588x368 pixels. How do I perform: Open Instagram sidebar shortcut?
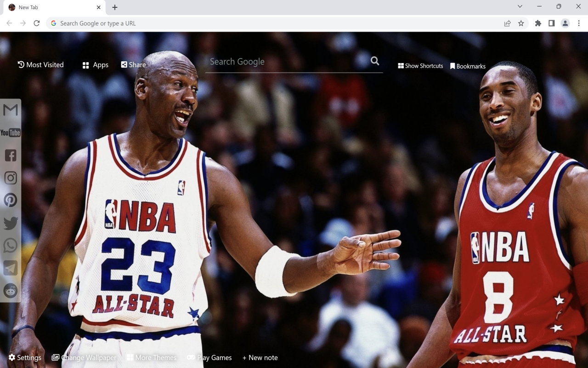coord(10,178)
